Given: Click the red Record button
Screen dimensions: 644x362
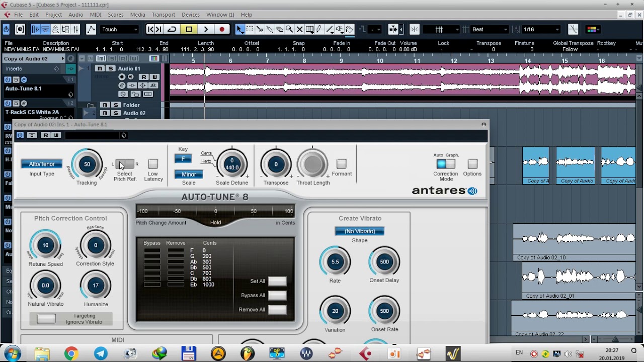Looking at the screenshot, I should (x=222, y=29).
